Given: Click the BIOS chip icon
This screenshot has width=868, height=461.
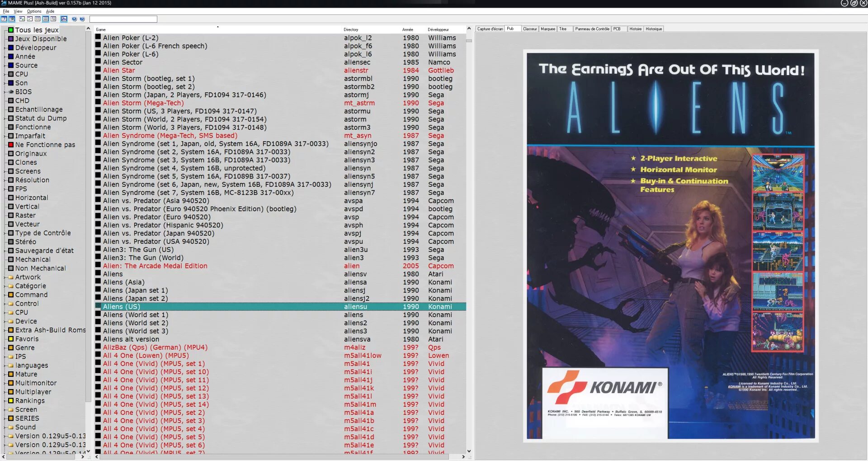Looking at the screenshot, I should click(x=11, y=92).
